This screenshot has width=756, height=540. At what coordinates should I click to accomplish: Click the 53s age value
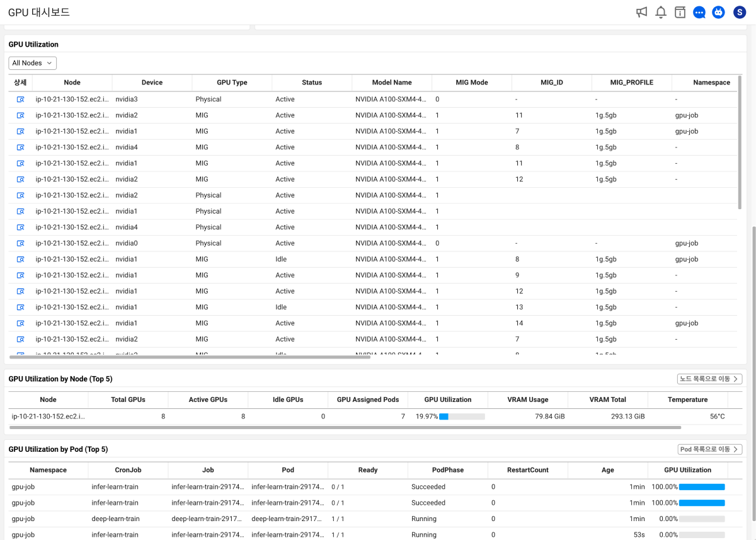tap(638, 535)
